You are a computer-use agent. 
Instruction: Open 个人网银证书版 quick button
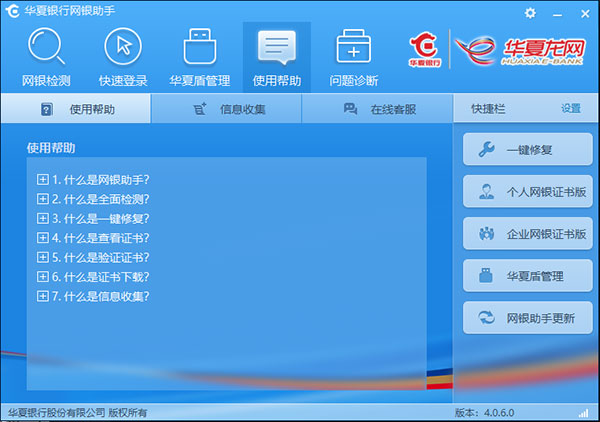point(528,191)
